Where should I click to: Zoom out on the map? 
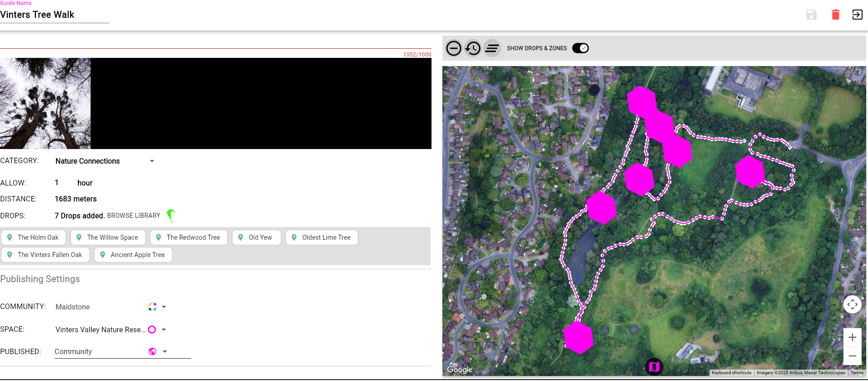coord(853,356)
